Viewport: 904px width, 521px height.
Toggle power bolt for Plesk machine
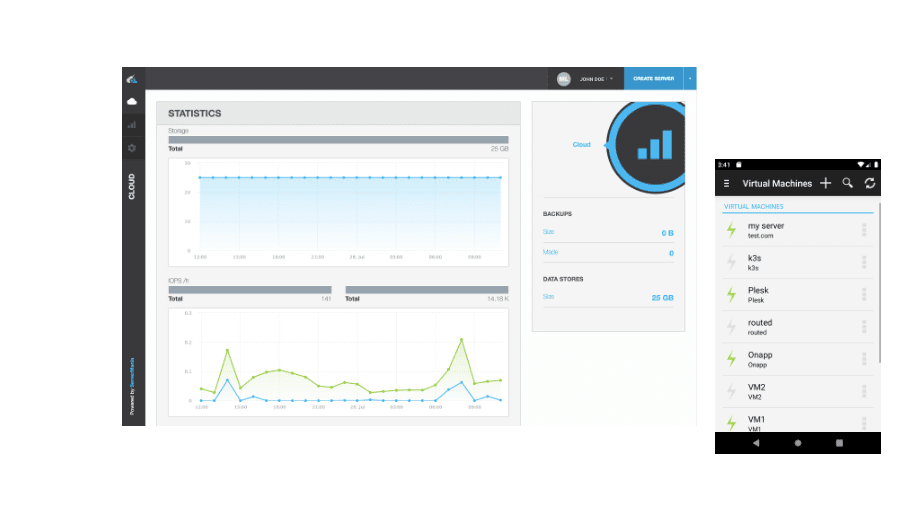click(x=731, y=294)
